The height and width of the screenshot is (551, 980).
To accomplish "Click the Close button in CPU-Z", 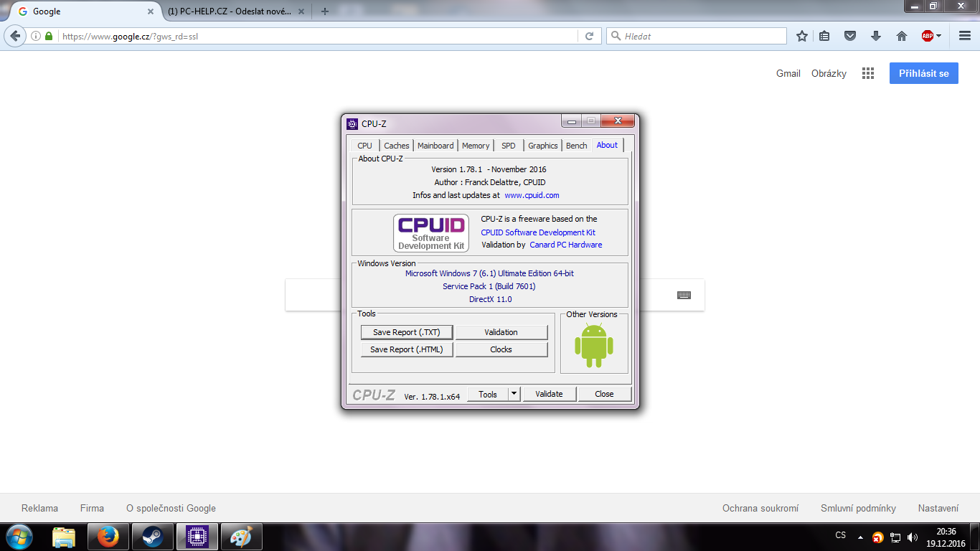I will pyautogui.click(x=605, y=394).
